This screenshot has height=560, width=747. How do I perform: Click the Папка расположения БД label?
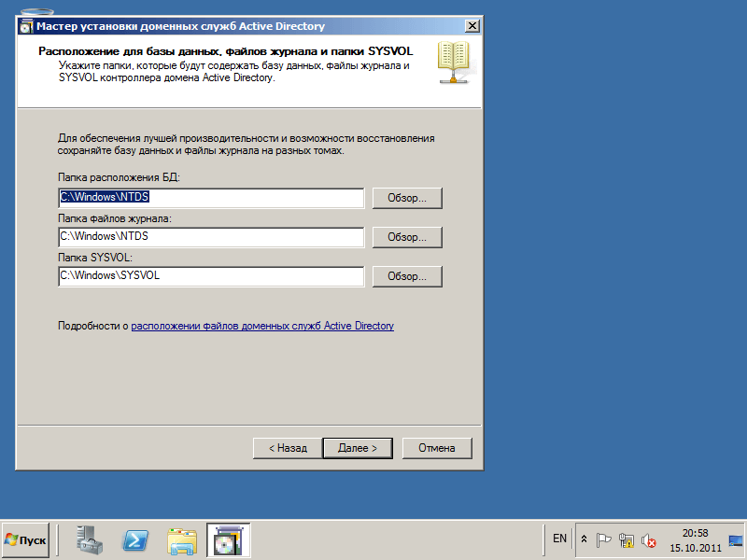coord(120,177)
